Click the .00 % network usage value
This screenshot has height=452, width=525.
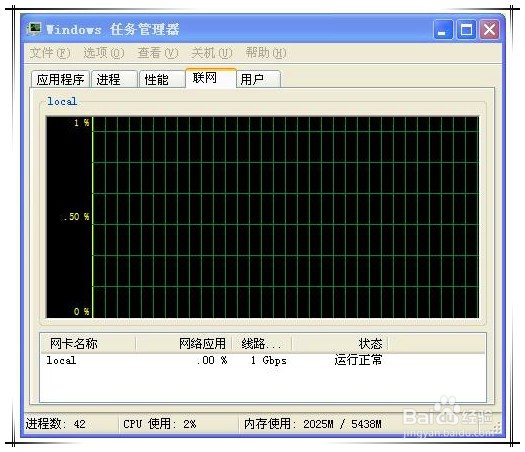click(x=212, y=361)
